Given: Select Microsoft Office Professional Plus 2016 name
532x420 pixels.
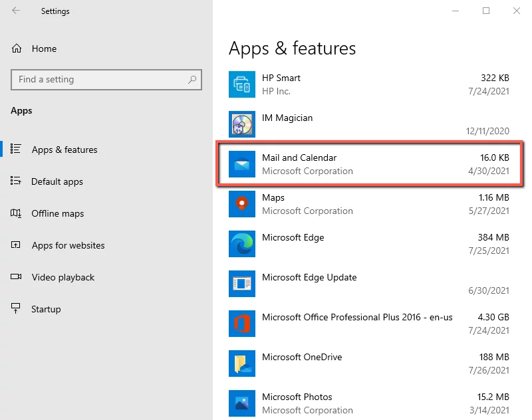Looking at the screenshot, I should [357, 317].
